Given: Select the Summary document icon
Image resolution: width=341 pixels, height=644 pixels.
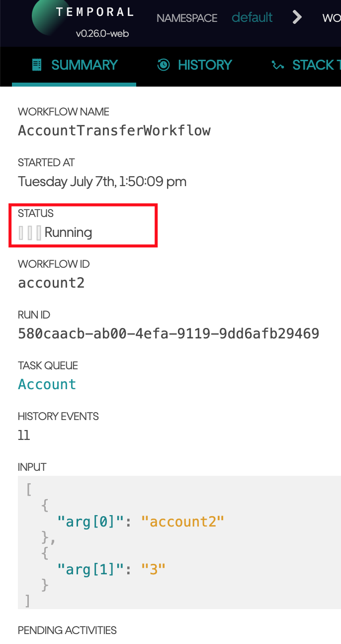Looking at the screenshot, I should (36, 65).
